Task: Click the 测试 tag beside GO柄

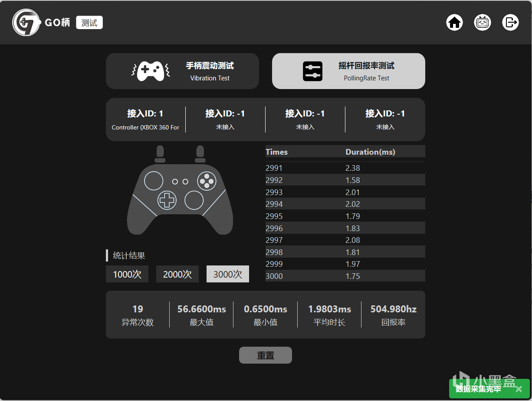Action: click(x=89, y=23)
